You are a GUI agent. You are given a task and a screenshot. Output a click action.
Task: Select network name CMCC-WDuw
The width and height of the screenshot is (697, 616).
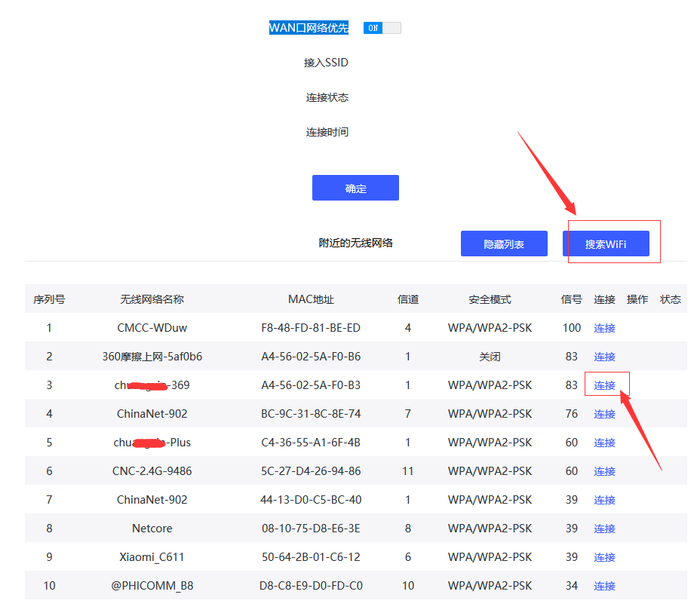(x=152, y=328)
